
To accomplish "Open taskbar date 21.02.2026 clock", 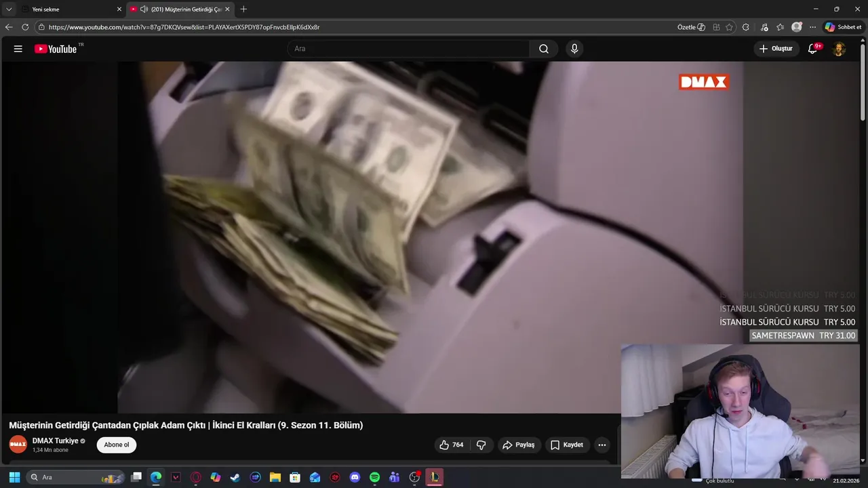I will (x=846, y=481).
